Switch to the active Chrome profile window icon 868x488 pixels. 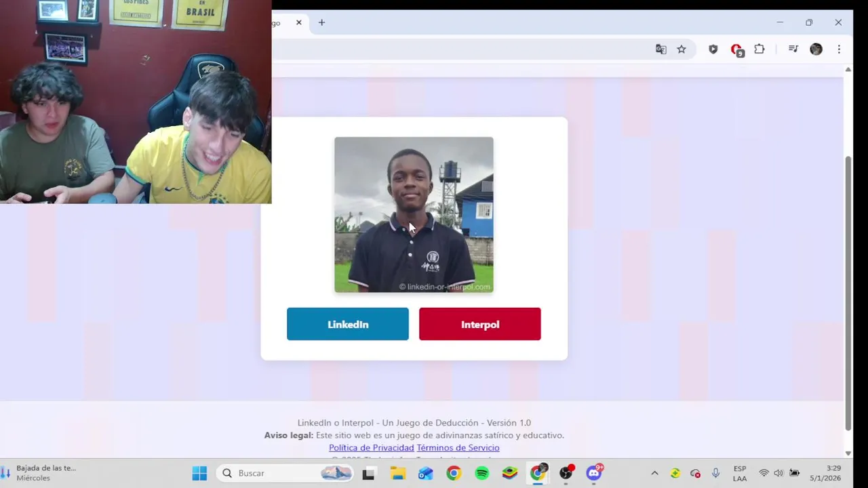(x=538, y=473)
